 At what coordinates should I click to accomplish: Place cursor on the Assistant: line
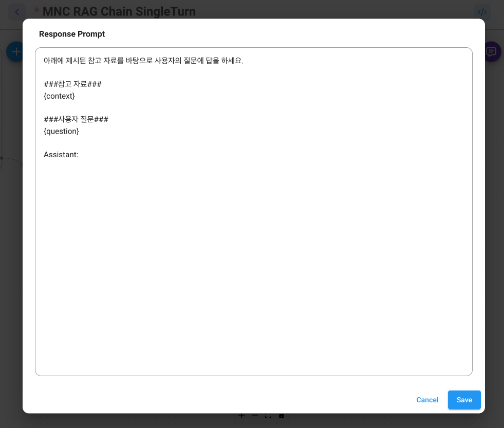pos(61,154)
